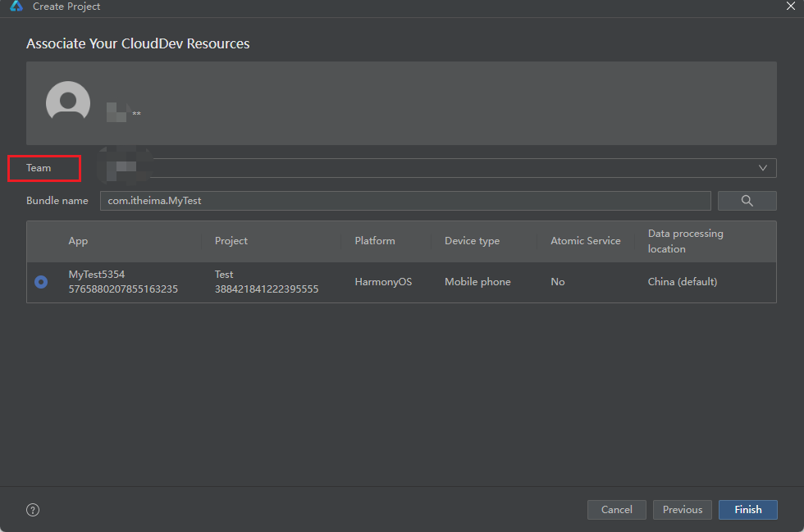Click the Atomic Service column header

point(586,241)
